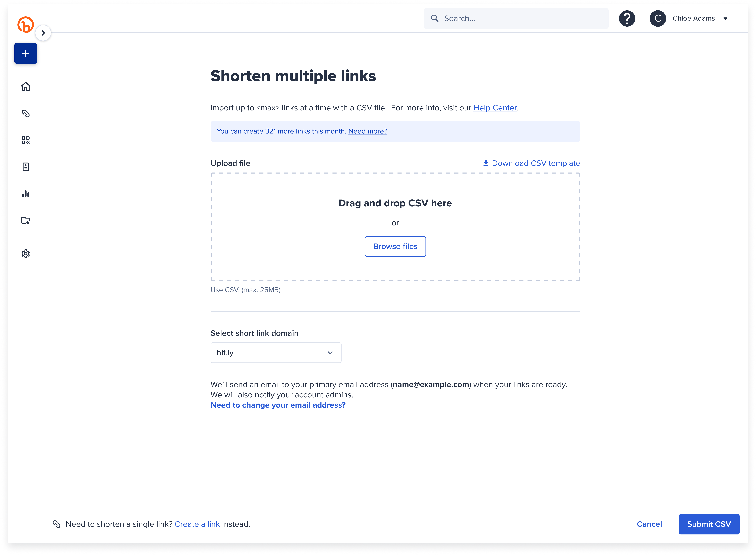Open the Links section
The height and width of the screenshot is (555, 756).
(x=26, y=113)
